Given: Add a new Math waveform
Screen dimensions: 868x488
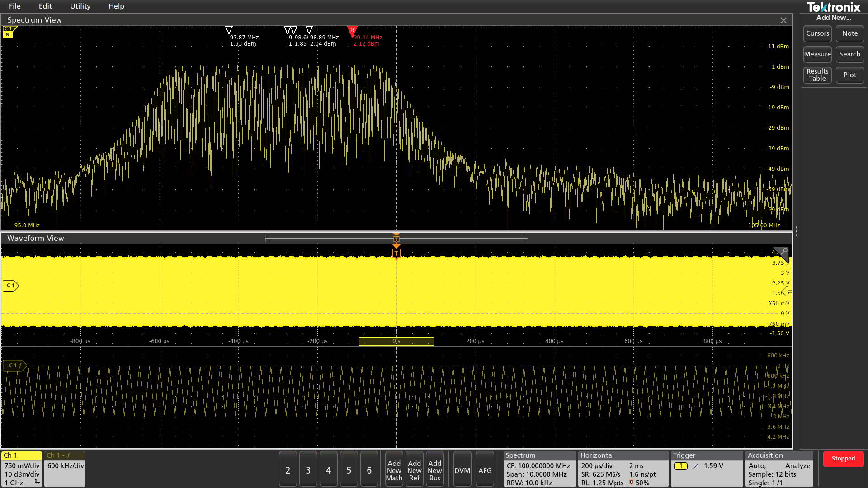Looking at the screenshot, I should (x=394, y=469).
